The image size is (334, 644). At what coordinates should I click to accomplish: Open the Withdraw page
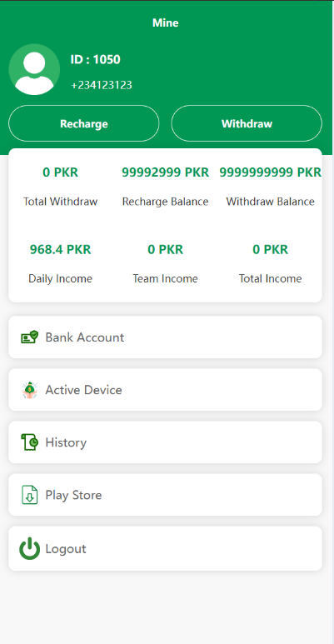click(x=247, y=123)
